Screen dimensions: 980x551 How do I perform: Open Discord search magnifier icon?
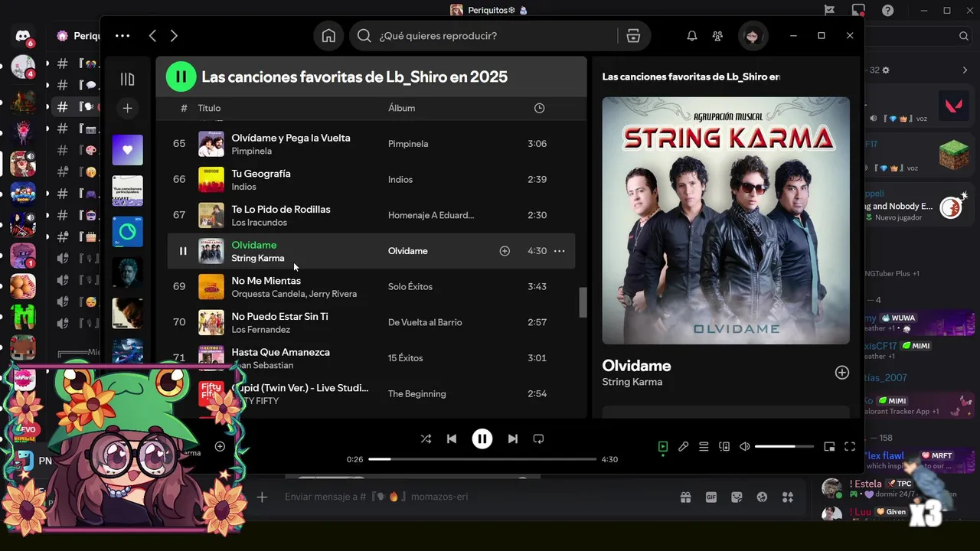[964, 36]
